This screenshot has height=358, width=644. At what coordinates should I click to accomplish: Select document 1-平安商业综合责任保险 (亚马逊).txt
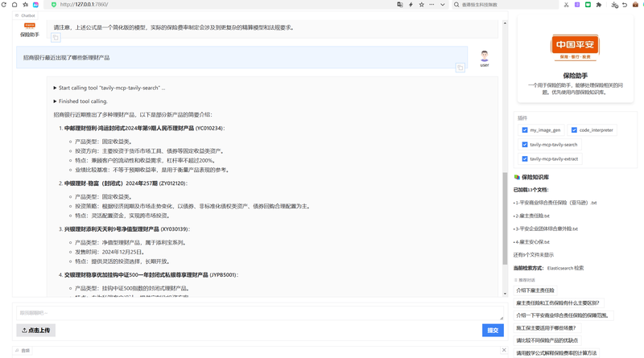click(x=555, y=203)
